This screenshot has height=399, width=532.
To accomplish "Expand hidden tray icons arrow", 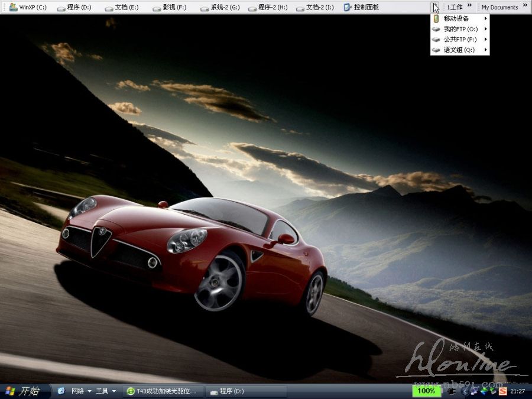I will (x=465, y=391).
